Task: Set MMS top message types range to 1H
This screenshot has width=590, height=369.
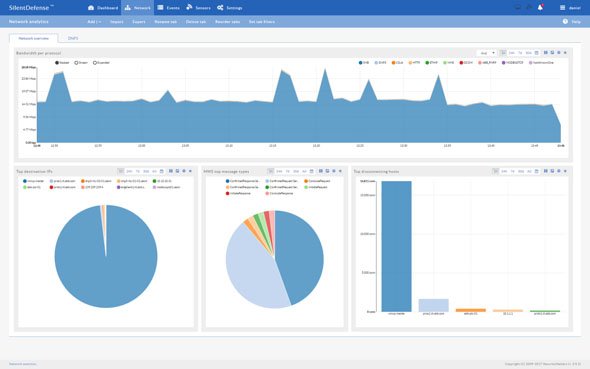Action: 270,171
